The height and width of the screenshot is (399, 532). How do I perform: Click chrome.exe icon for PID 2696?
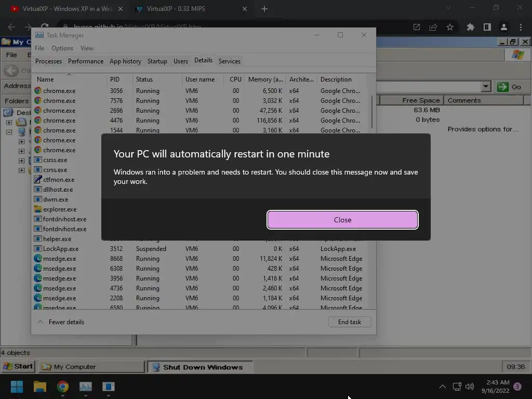click(x=37, y=110)
